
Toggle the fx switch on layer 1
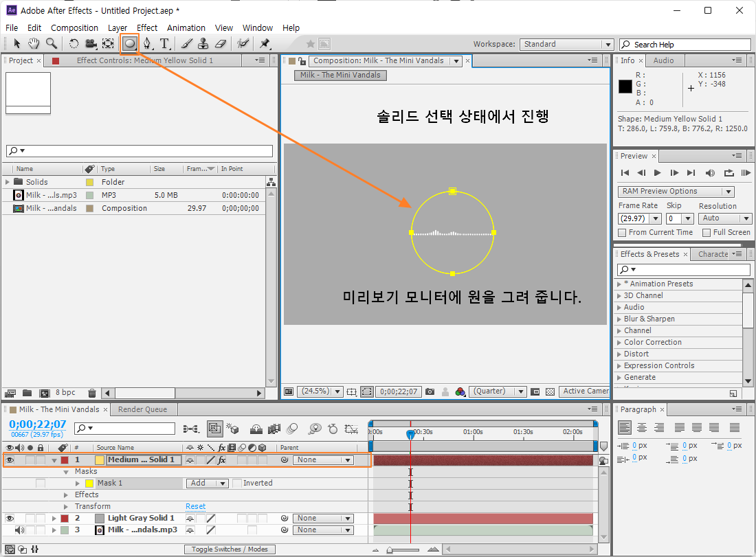(222, 460)
